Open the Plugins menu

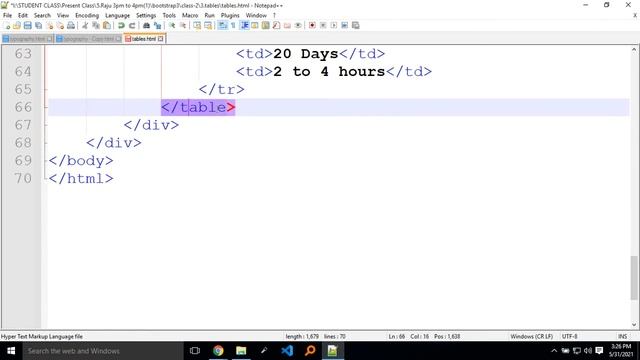[x=230, y=15]
